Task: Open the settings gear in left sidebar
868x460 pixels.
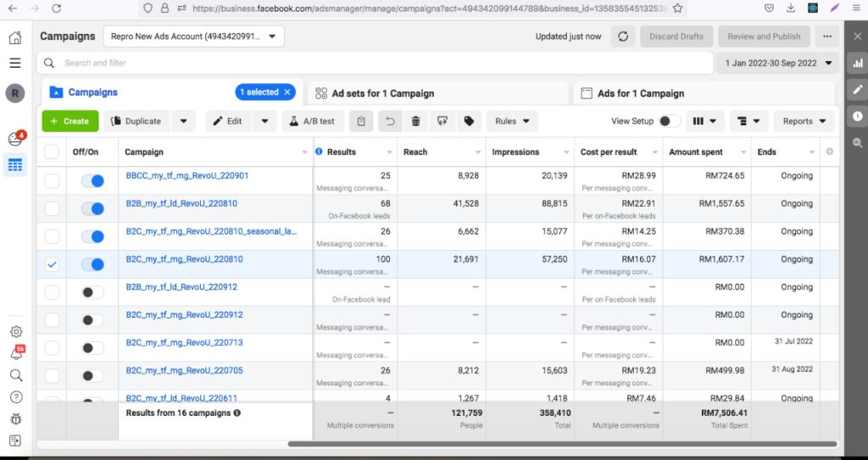Action: [x=16, y=331]
